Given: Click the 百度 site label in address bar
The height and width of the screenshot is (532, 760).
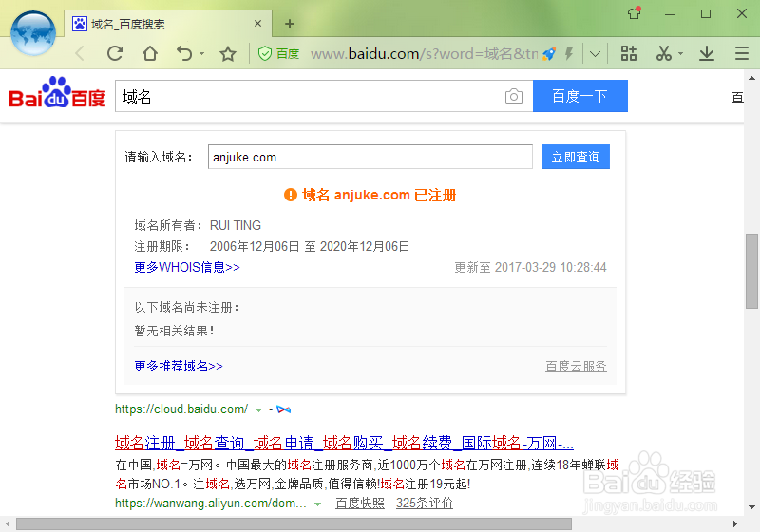Looking at the screenshot, I should tap(288, 54).
